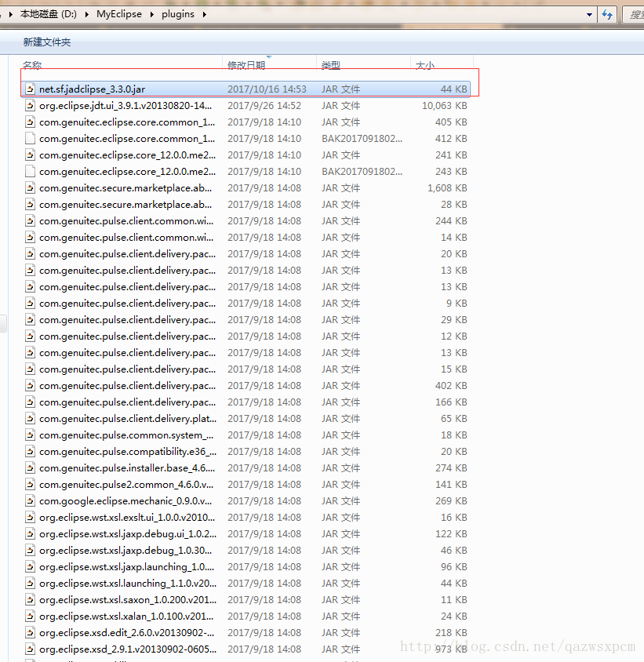
Task: Click the icon of com.genuitec.pulse.client.delivery.plat
Action: click(30, 418)
